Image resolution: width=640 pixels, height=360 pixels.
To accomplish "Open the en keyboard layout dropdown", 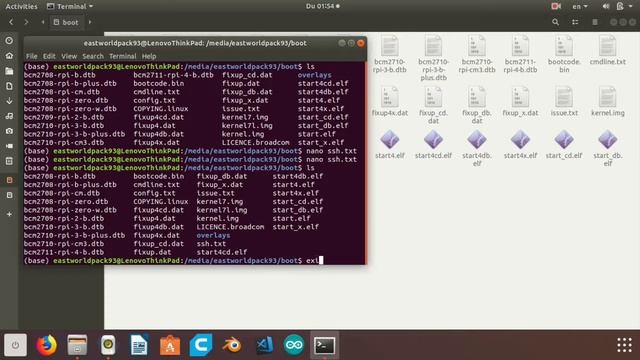I will (580, 6).
